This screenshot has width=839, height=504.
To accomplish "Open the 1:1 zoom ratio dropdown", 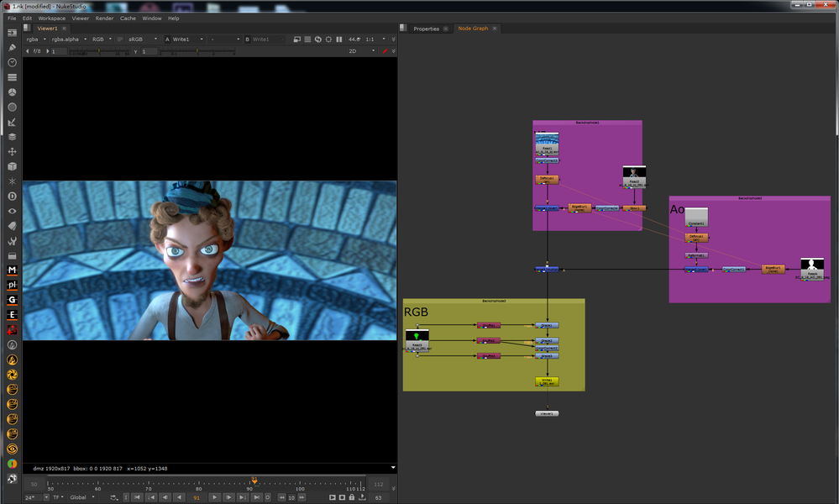I will click(x=375, y=39).
